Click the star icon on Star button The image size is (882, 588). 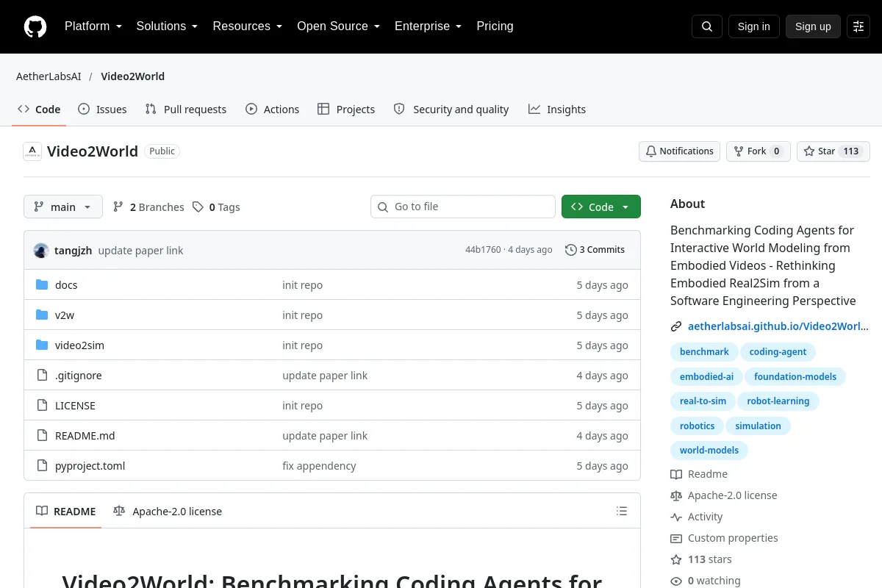click(809, 151)
